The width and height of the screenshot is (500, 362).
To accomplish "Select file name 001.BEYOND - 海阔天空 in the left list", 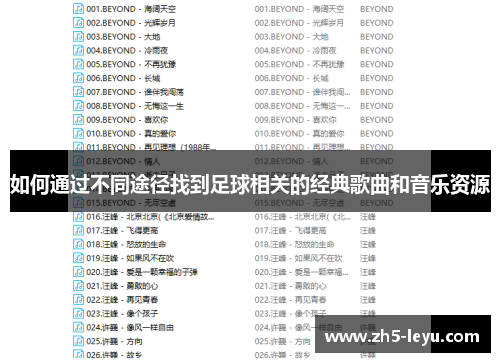I will pos(131,9).
